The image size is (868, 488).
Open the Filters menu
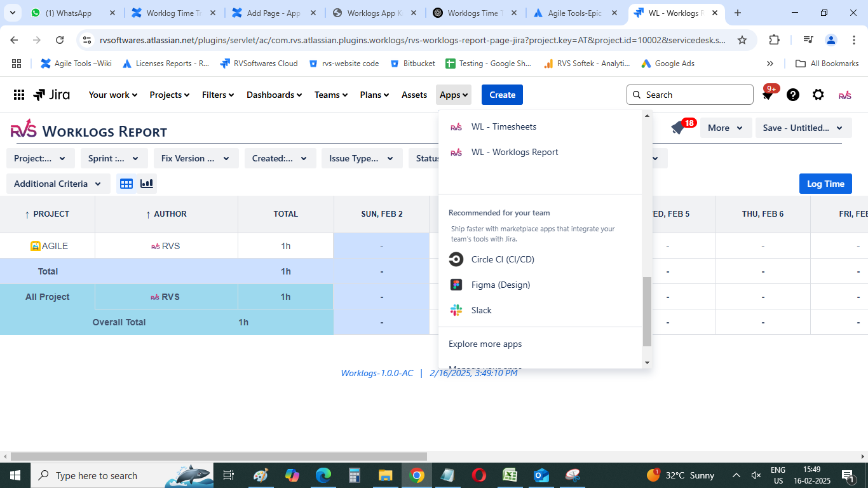[218, 95]
